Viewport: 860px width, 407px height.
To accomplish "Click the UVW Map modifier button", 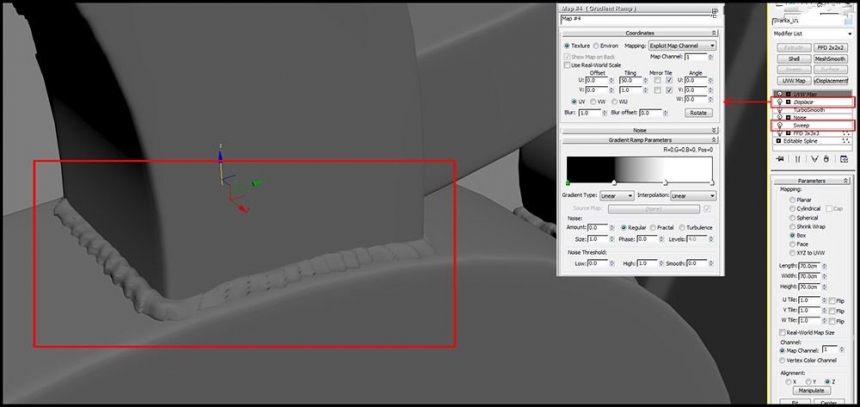I will click(x=794, y=81).
